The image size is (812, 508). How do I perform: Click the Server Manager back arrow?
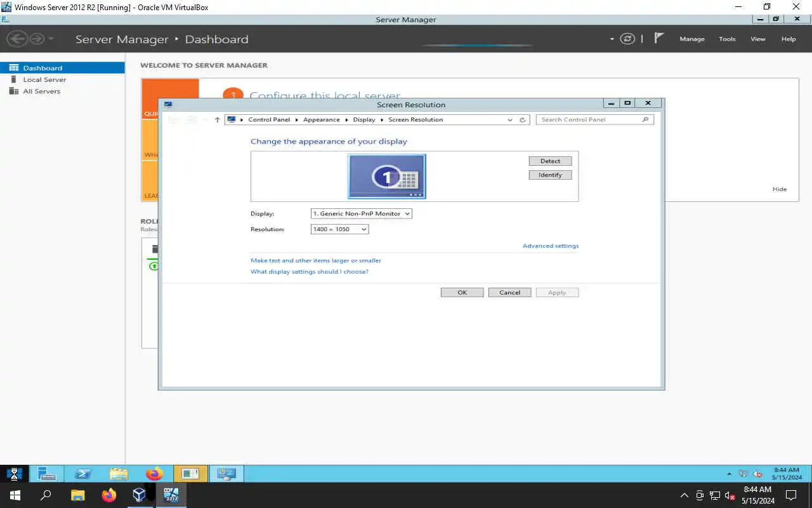point(17,39)
